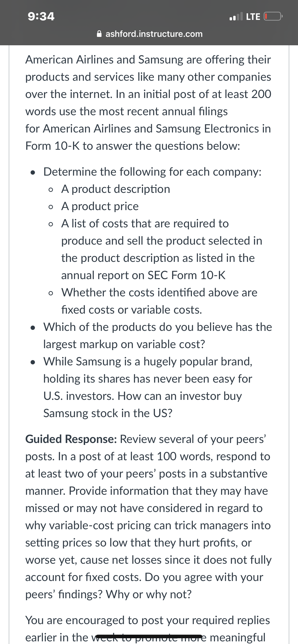Tap 'Whether the costs identified above' sub-bullet

(x=159, y=301)
